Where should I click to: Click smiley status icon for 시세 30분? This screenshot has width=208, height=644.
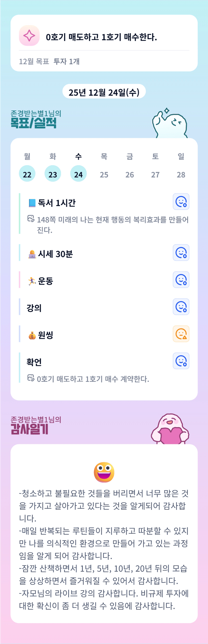(181, 253)
